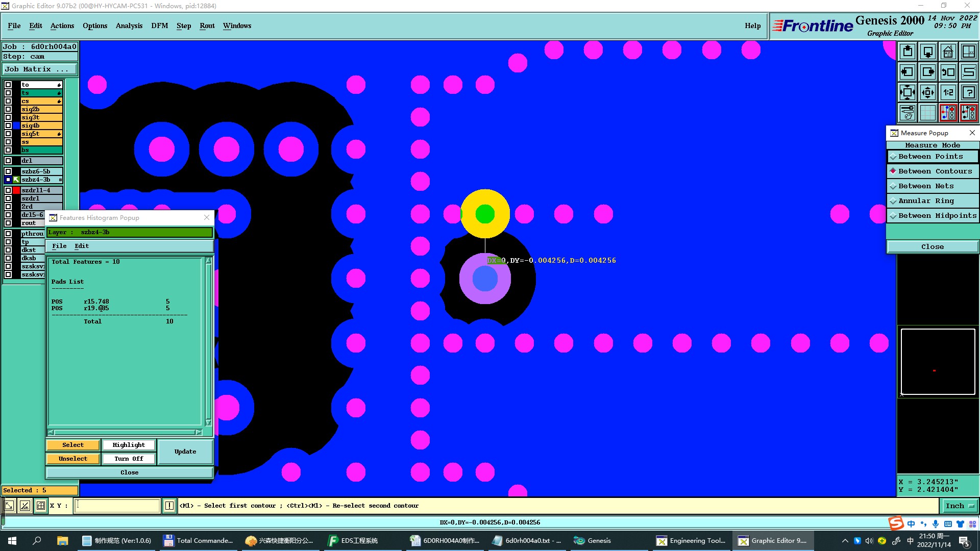Toggle checkbox for layer sig2b

click(8, 109)
